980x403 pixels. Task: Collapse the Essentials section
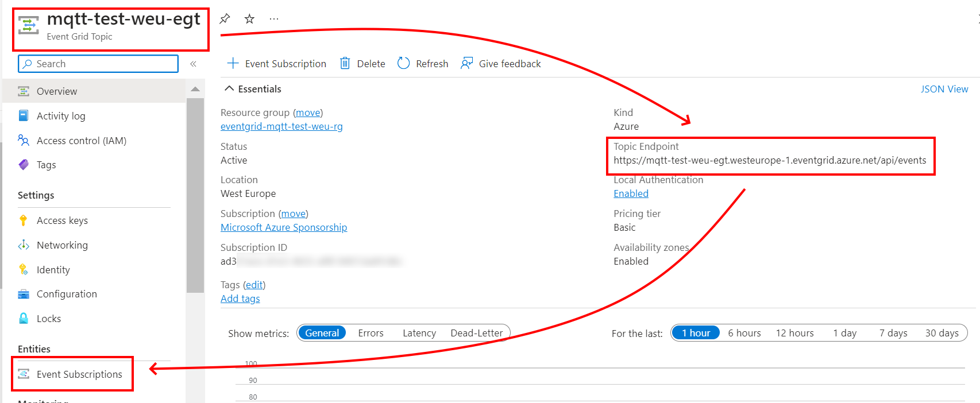229,89
